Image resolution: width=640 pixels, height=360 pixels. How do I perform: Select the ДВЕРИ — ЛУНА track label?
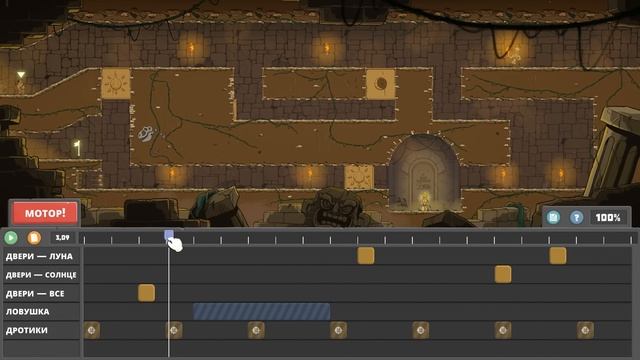tap(39, 256)
